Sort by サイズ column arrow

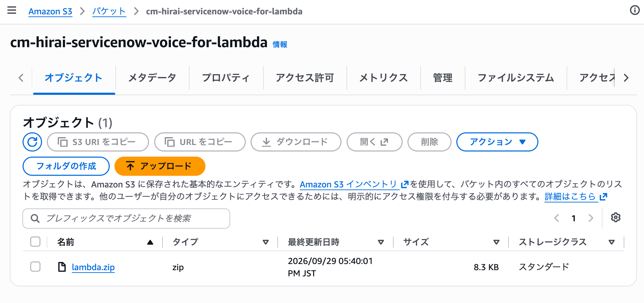[496, 242]
